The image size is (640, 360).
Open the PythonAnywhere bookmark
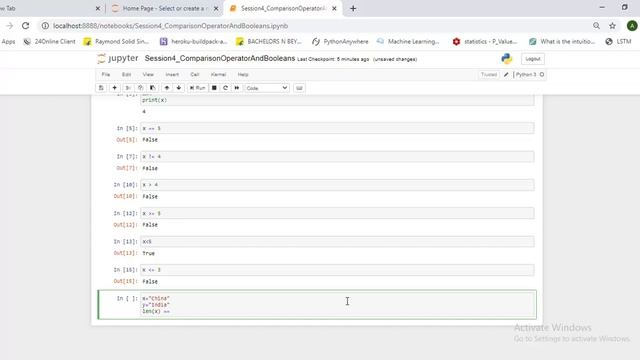pyautogui.click(x=340, y=42)
